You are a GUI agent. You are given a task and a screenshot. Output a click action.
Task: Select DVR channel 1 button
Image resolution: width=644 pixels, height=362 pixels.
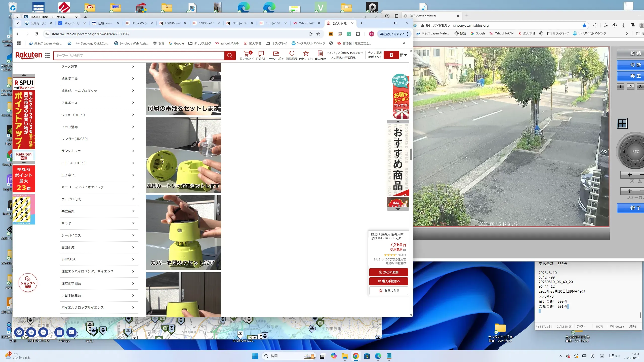click(620, 87)
